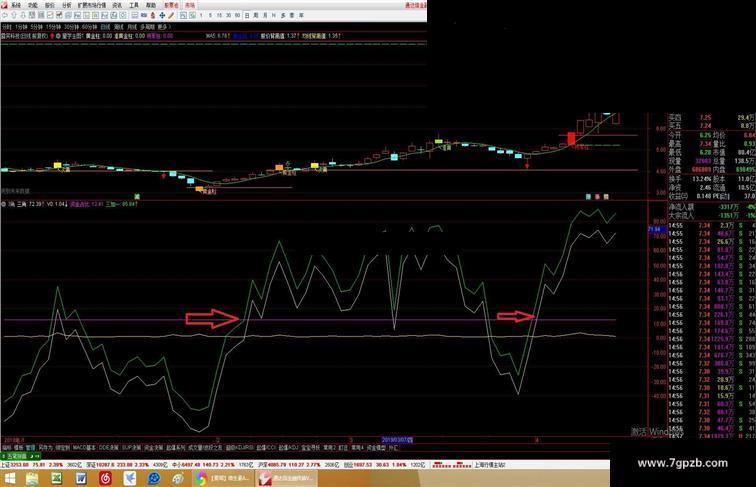
Task: Click the back arrow toolbar icon
Action: pos(4,15)
